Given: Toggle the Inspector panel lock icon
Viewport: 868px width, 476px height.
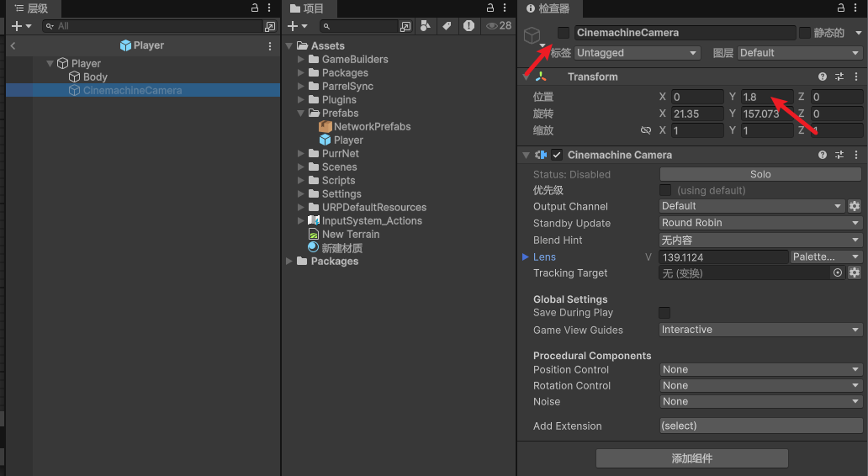Looking at the screenshot, I should (841, 8).
